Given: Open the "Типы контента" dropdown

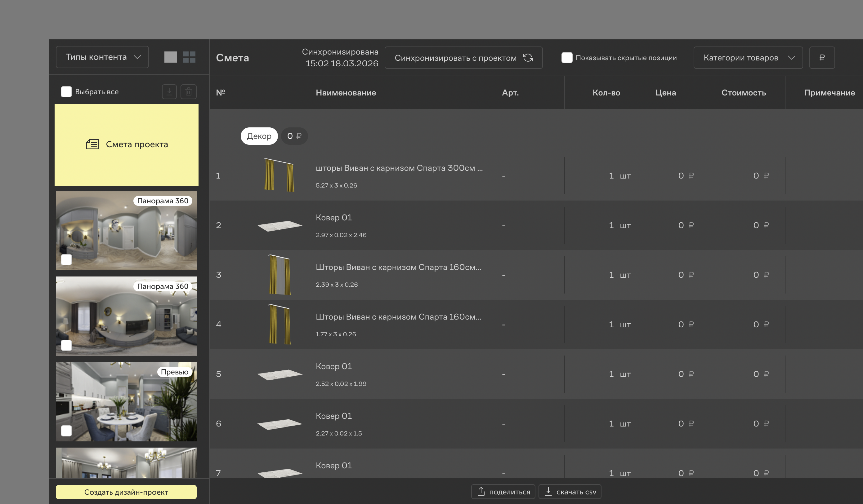Looking at the screenshot, I should click(x=102, y=57).
